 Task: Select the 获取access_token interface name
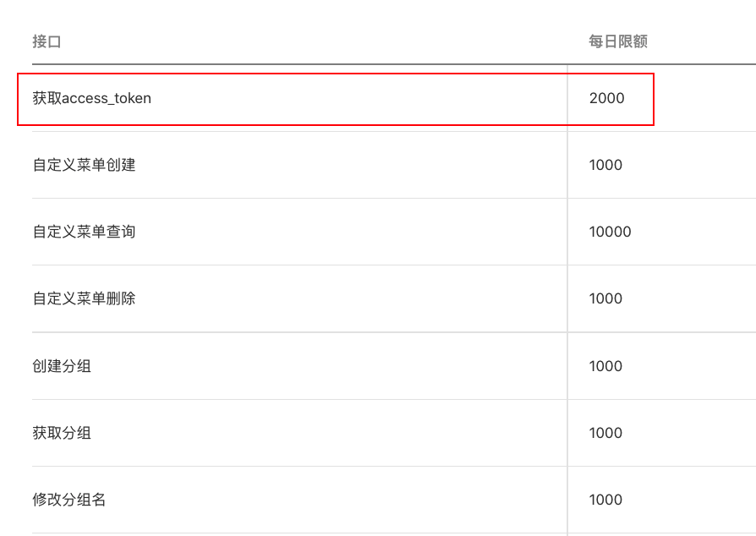click(x=92, y=98)
